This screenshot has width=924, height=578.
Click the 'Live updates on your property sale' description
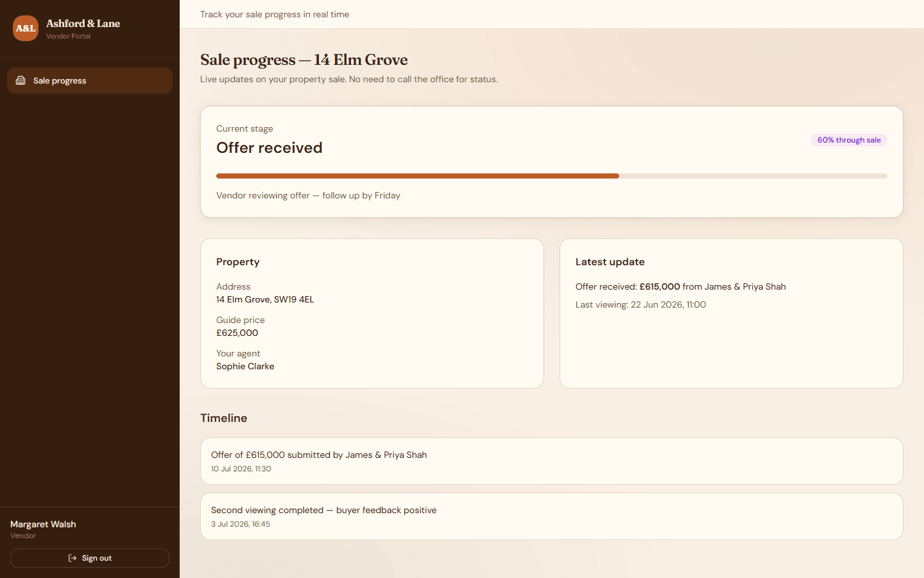[349, 79]
